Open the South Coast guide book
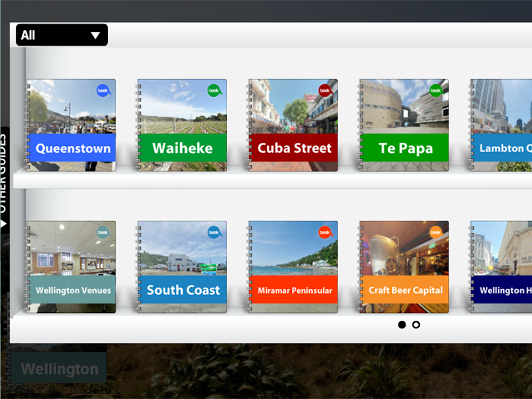This screenshot has height=399, width=532. click(182, 267)
